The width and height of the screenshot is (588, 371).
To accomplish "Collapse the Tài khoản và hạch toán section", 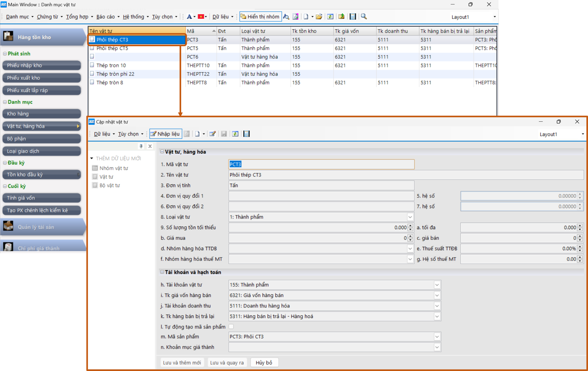I will (162, 272).
